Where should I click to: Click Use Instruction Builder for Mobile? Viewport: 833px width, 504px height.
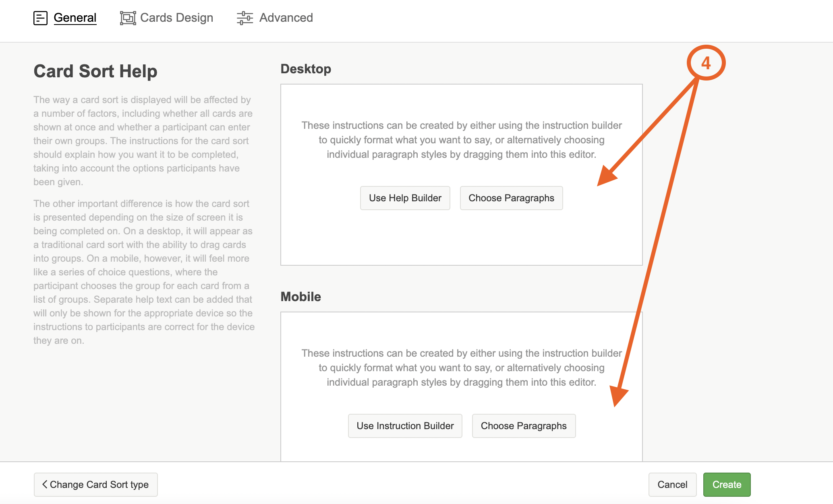(x=405, y=426)
